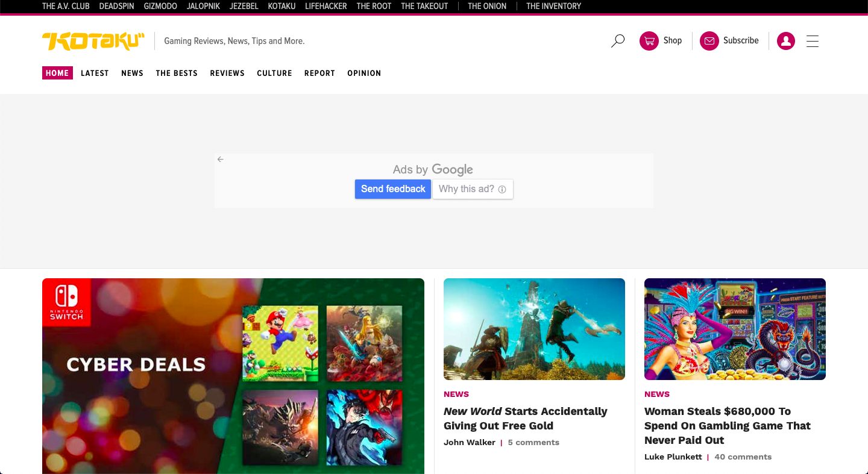The width and height of the screenshot is (868, 474).
Task: Switch to the REVIEWS section
Action: click(227, 73)
